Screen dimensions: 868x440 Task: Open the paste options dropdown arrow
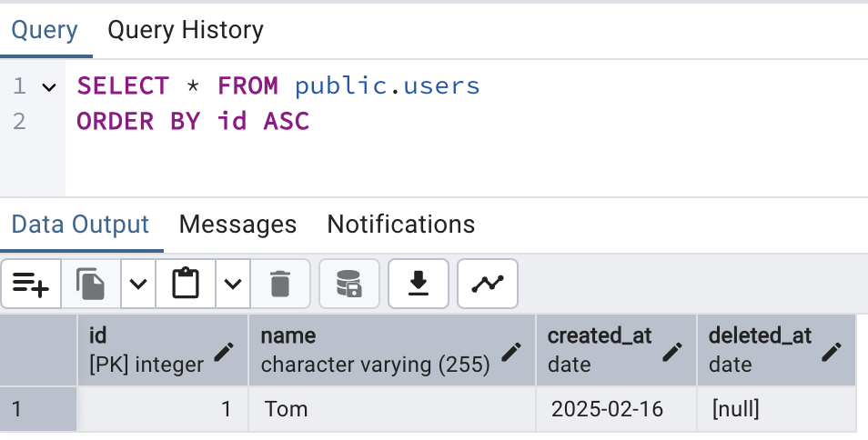pos(233,285)
